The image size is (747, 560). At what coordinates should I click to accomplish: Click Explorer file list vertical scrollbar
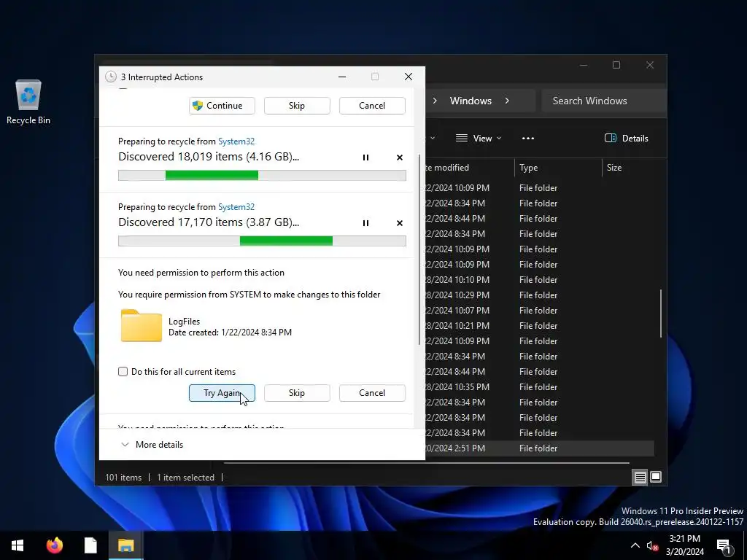pos(661,314)
